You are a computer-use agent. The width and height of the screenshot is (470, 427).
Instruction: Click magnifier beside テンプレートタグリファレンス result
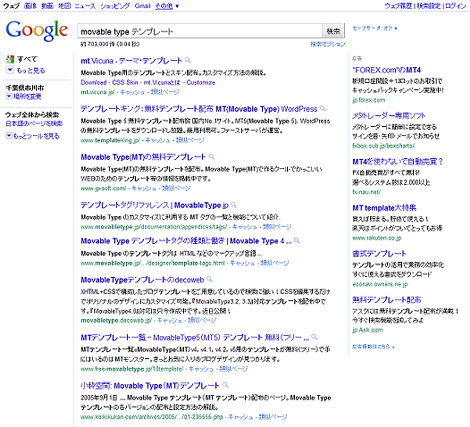point(234,205)
